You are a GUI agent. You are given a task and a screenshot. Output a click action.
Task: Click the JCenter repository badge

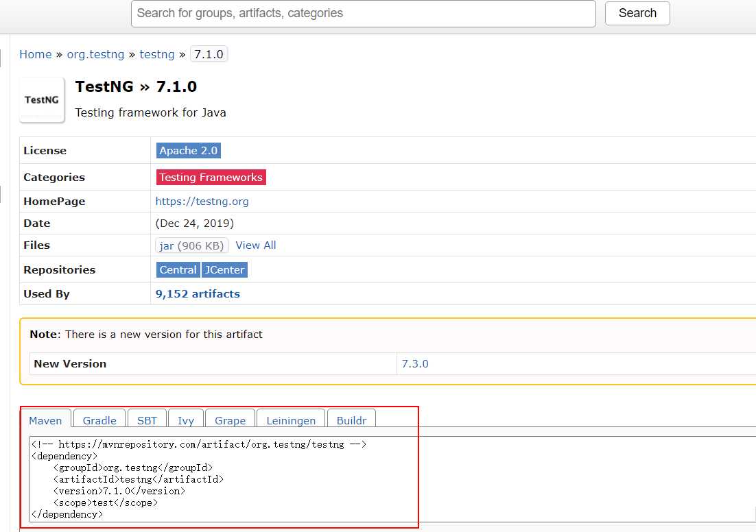pyautogui.click(x=225, y=270)
